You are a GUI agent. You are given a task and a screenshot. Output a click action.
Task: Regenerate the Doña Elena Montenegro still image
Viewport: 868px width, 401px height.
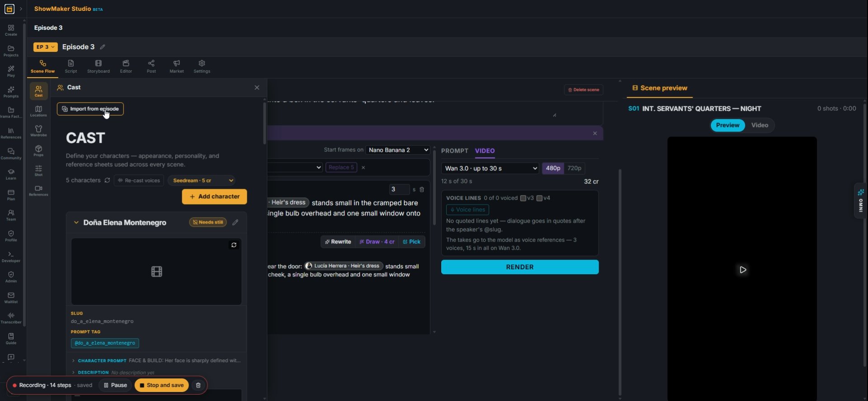(234, 245)
